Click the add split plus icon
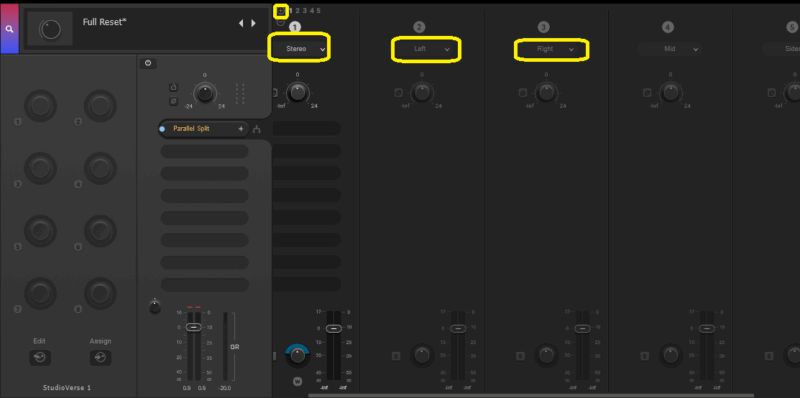 (281, 10)
